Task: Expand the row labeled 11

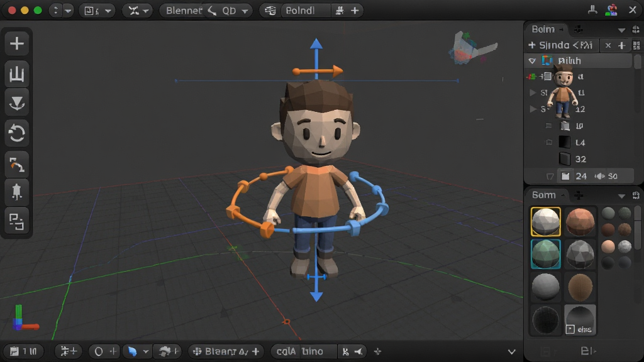Action: (533, 93)
